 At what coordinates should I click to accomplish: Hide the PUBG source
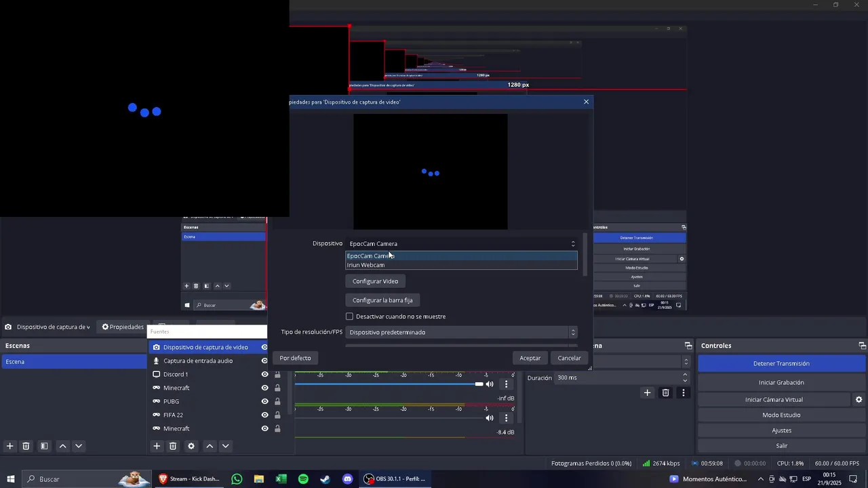coord(264,401)
